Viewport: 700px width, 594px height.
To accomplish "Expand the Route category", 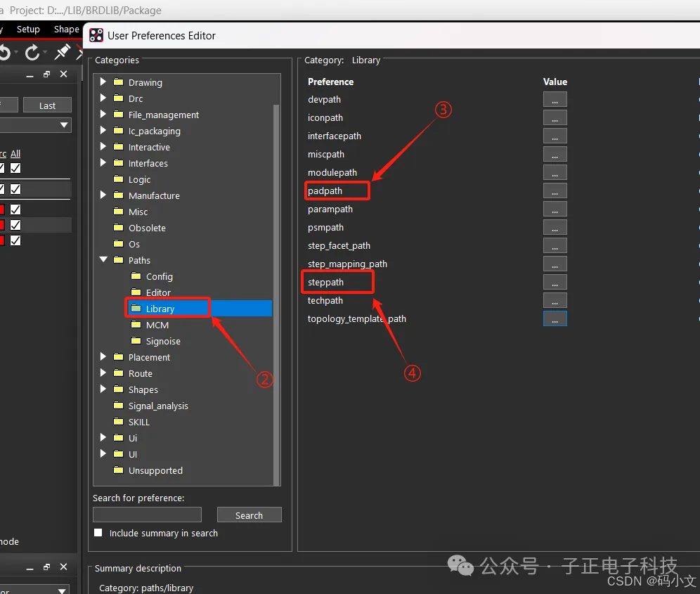I will click(103, 373).
